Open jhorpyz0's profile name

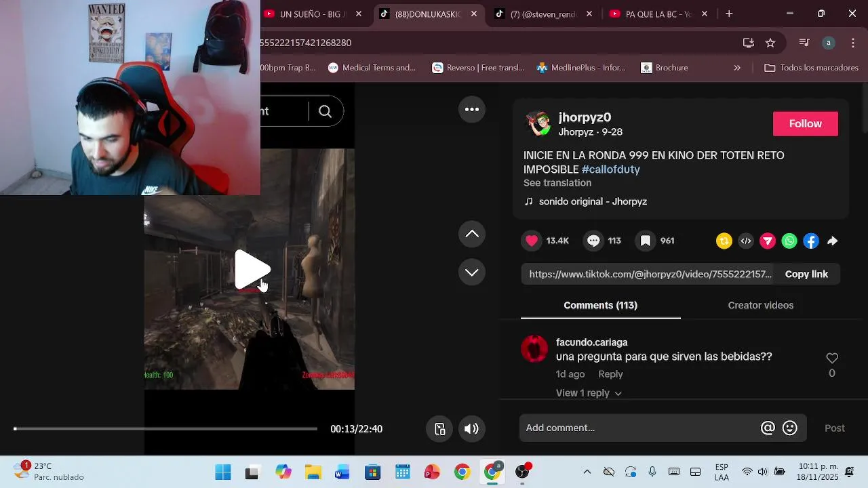coord(585,117)
